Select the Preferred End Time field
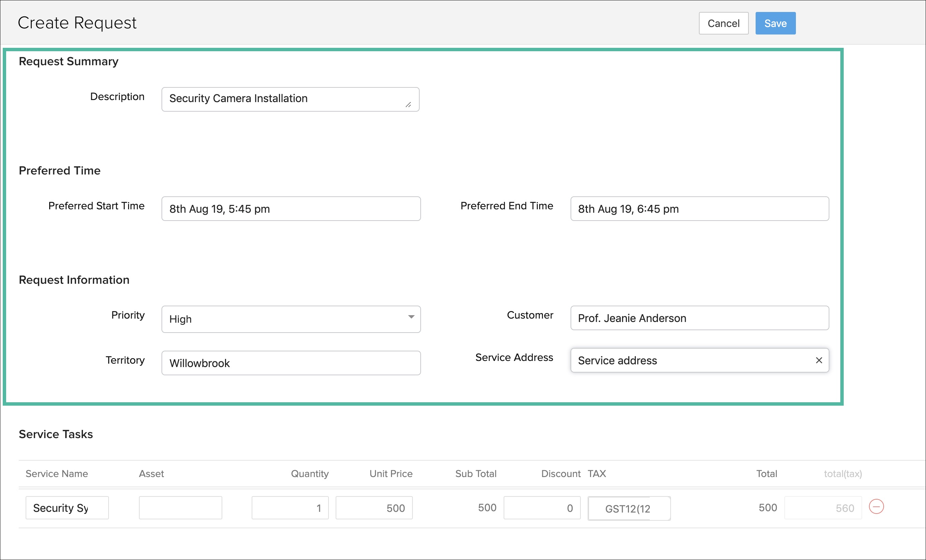This screenshot has height=560, width=926. (699, 209)
